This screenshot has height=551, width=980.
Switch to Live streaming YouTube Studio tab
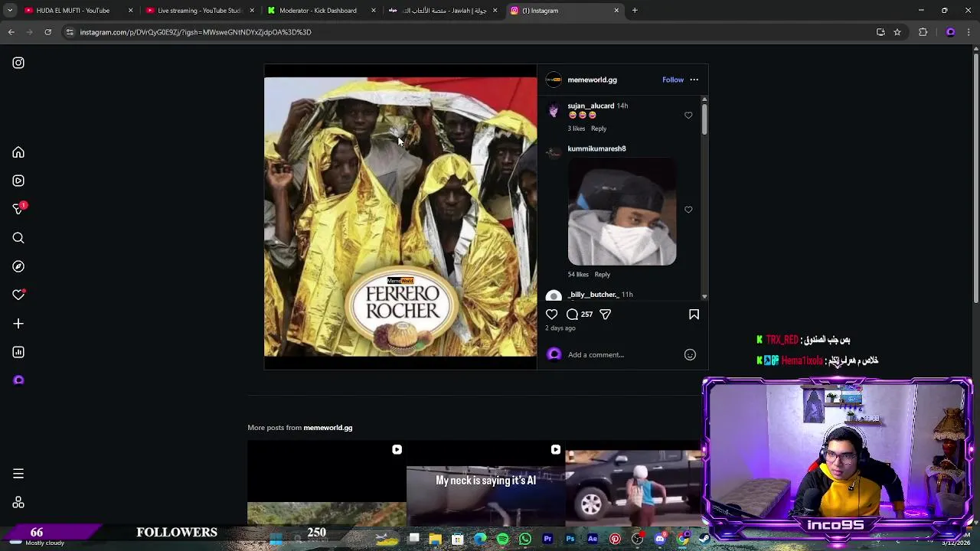[x=199, y=11]
